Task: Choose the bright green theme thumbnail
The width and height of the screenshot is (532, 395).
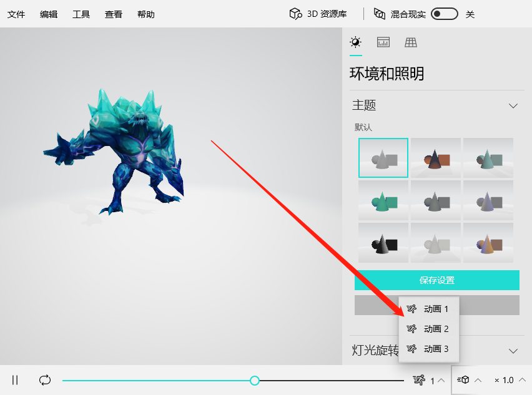Action: [x=383, y=200]
